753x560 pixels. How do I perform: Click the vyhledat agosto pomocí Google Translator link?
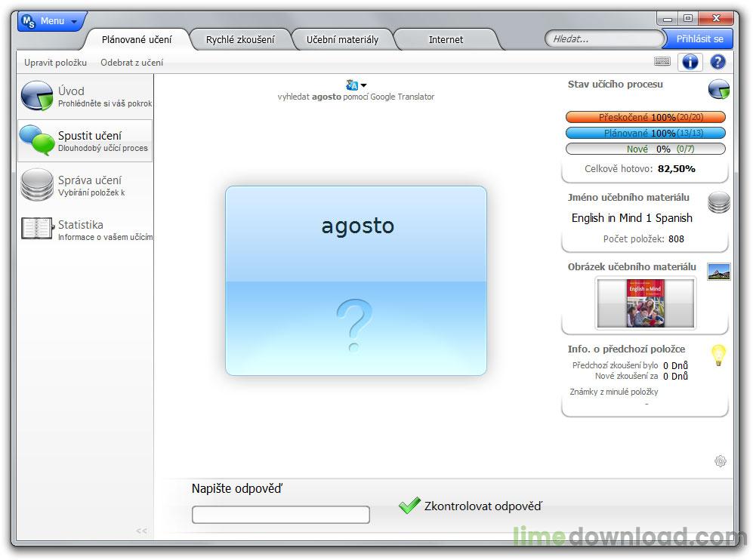tap(356, 97)
